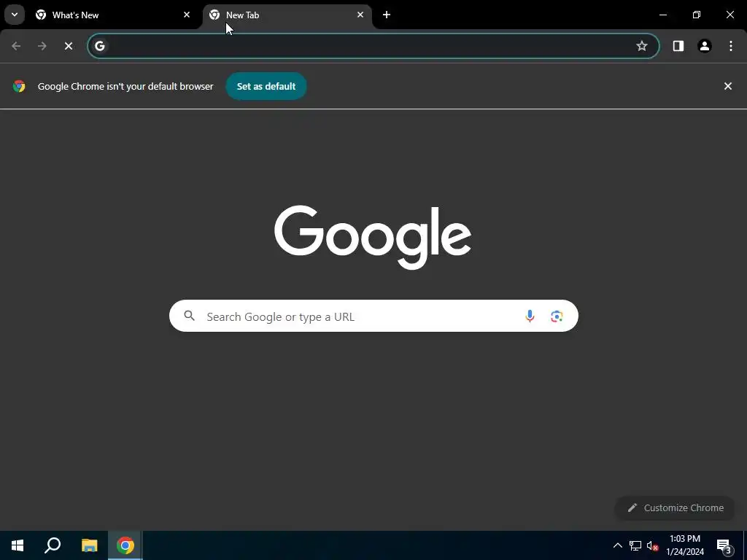Open Windows taskbar search
Image resolution: width=747 pixels, height=560 pixels.
pos(53,545)
